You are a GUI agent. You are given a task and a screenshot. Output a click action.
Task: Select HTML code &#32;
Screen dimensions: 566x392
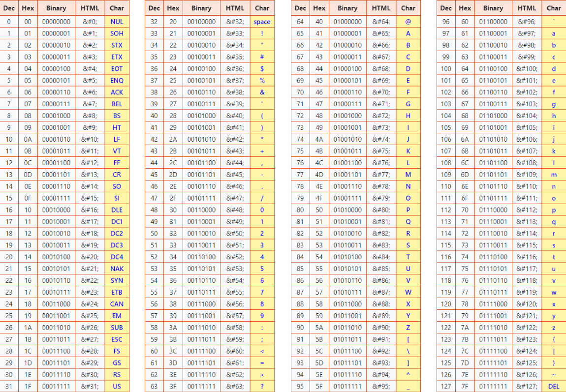click(235, 22)
